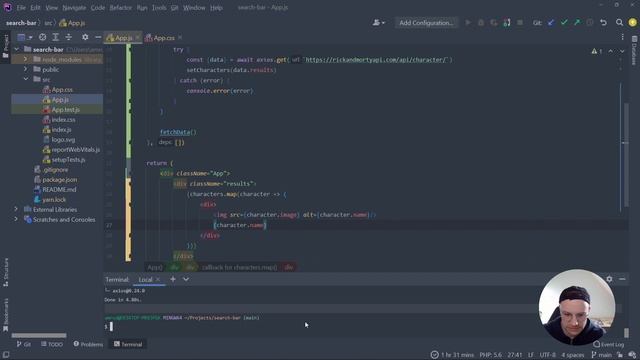Open editor tabs three-dot menu
The width and height of the screenshot is (640, 360).
tap(622, 37)
